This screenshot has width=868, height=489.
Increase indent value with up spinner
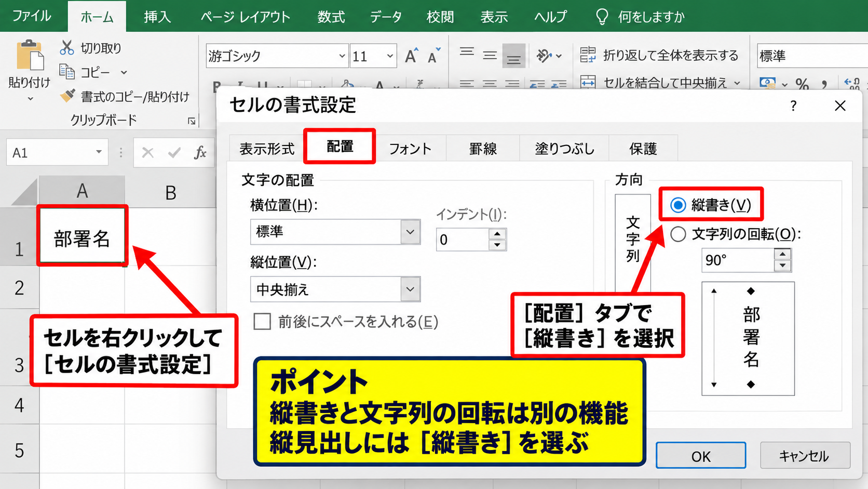pyautogui.click(x=497, y=234)
